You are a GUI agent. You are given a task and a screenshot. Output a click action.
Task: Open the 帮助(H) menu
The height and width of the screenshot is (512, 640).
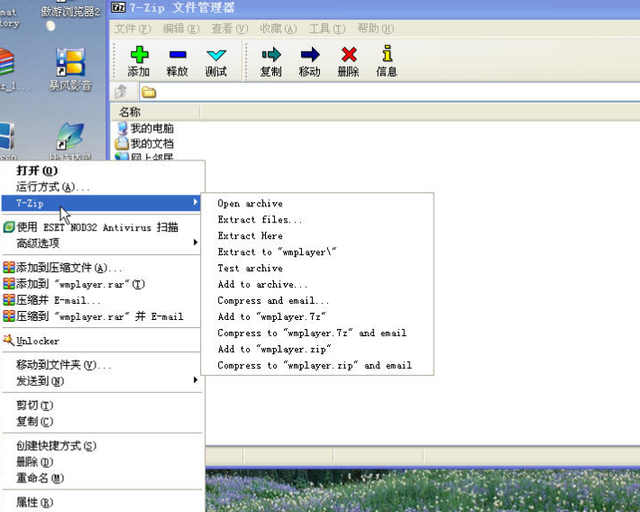point(376,29)
